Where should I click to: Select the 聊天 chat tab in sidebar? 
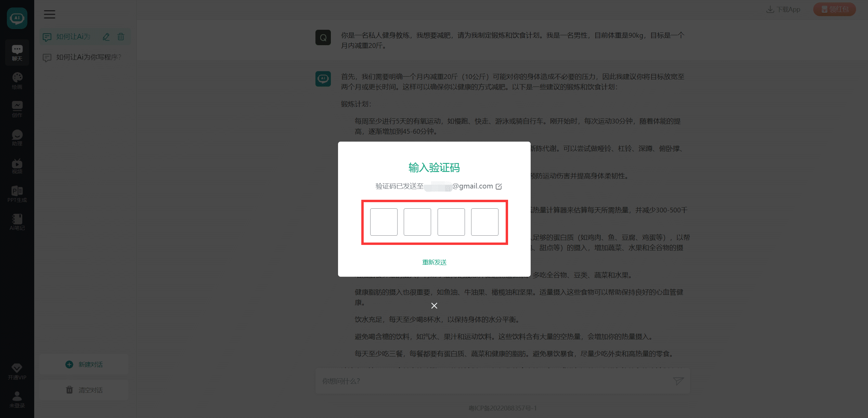pos(17,53)
